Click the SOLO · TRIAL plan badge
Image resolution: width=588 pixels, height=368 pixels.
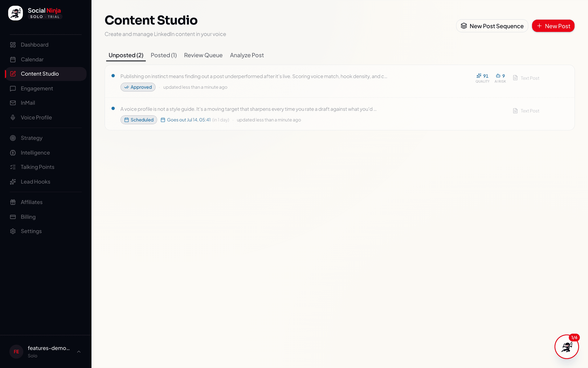(45, 17)
